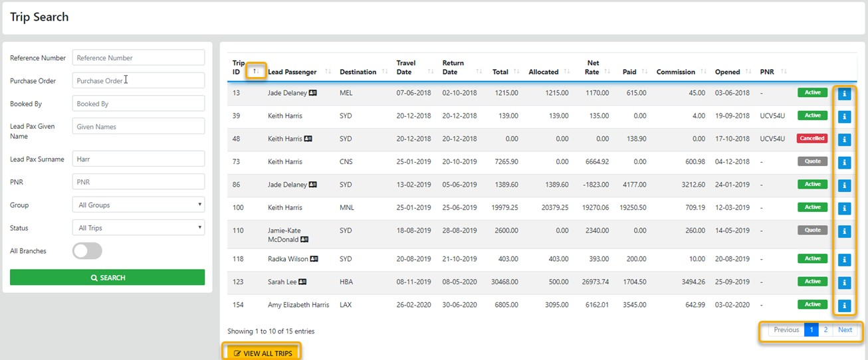Click Next in pagination
This screenshot has width=868, height=360.
[845, 330]
